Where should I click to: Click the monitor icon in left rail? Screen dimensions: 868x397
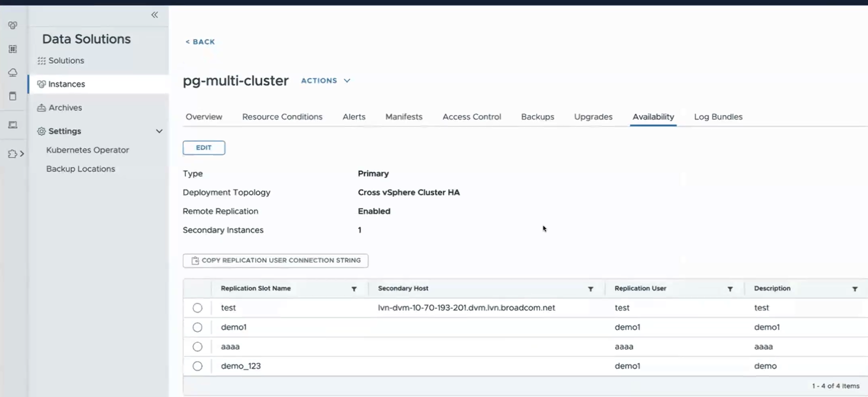click(13, 125)
